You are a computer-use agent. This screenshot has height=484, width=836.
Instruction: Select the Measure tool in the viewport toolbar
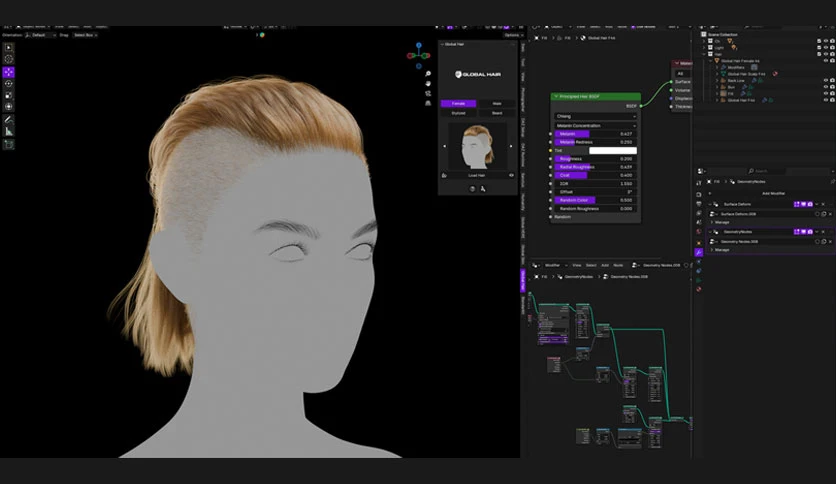pyautogui.click(x=9, y=132)
